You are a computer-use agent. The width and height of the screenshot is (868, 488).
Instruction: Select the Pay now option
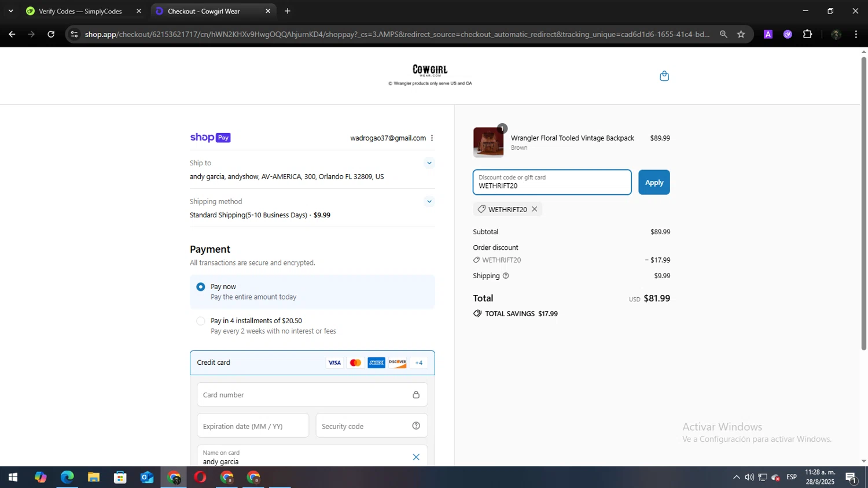(x=312, y=292)
